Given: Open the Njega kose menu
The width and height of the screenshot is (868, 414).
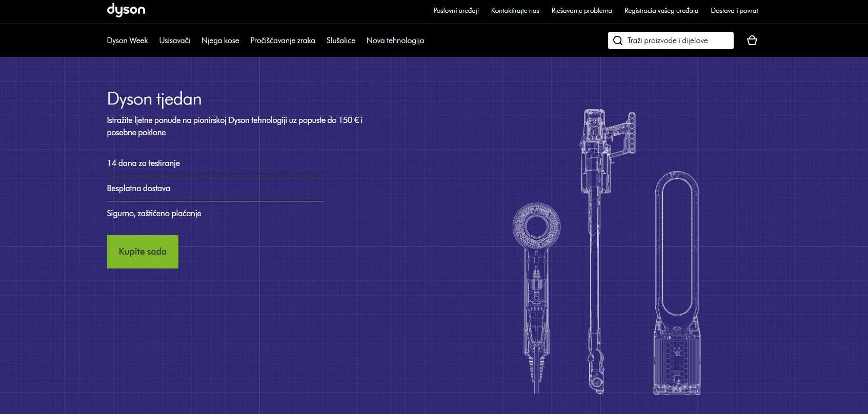Looking at the screenshot, I should (220, 40).
